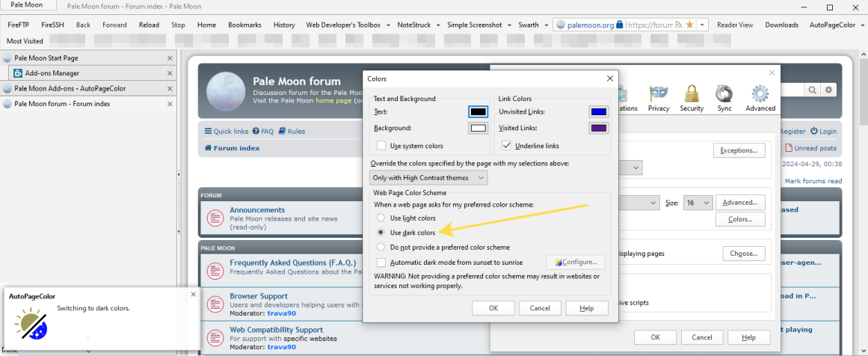Open the forum FAQ link
Image resolution: width=868 pixels, height=356 pixels.
click(x=263, y=131)
